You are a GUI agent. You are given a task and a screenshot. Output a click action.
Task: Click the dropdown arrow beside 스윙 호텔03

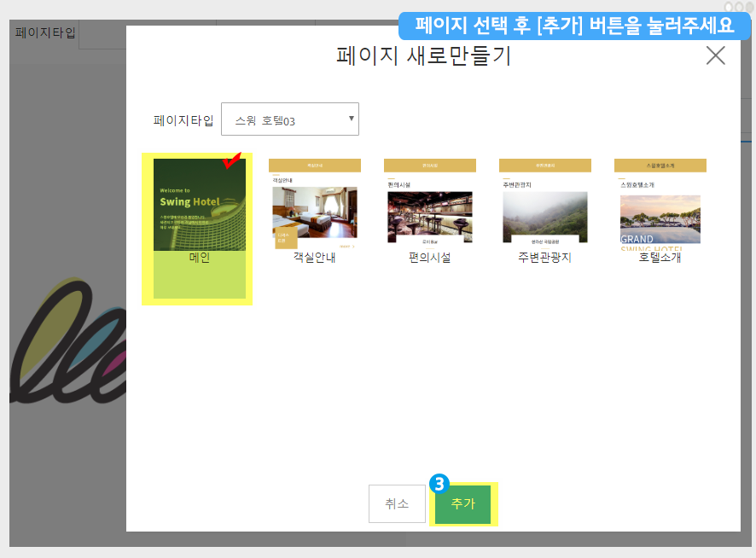coord(351,118)
